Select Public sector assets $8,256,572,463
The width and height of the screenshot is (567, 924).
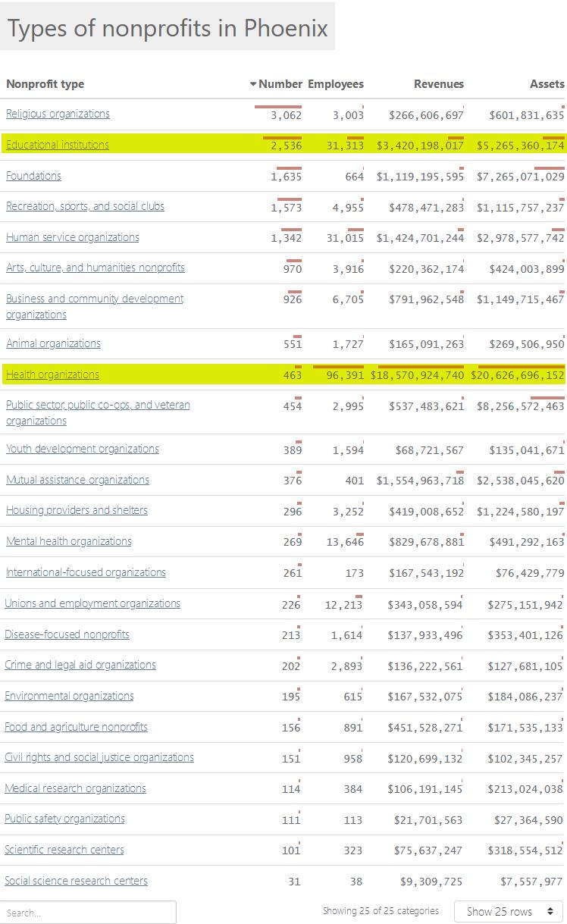[x=520, y=406]
